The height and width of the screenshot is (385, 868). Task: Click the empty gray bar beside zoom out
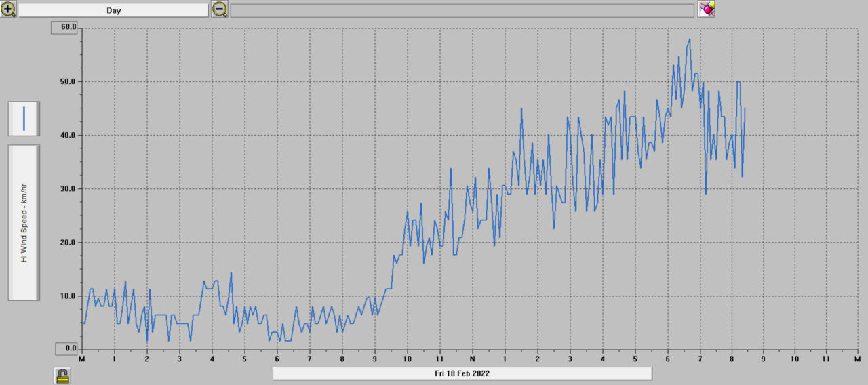[462, 10]
